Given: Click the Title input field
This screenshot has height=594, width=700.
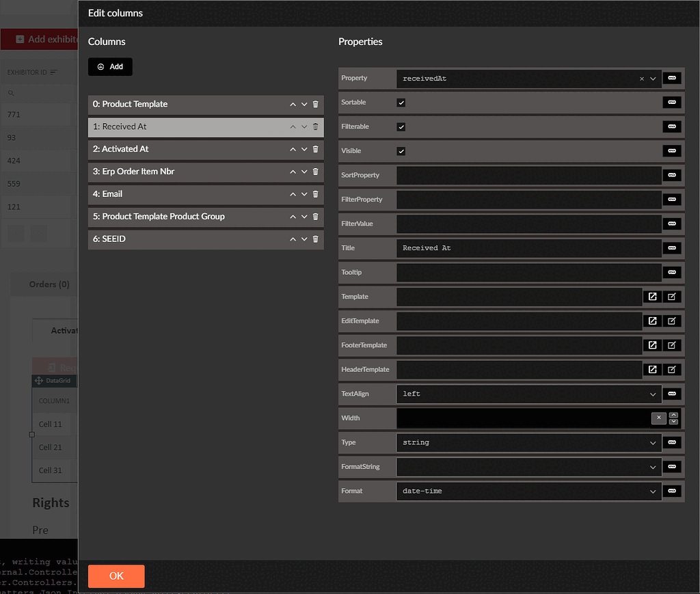Looking at the screenshot, I should coord(528,248).
